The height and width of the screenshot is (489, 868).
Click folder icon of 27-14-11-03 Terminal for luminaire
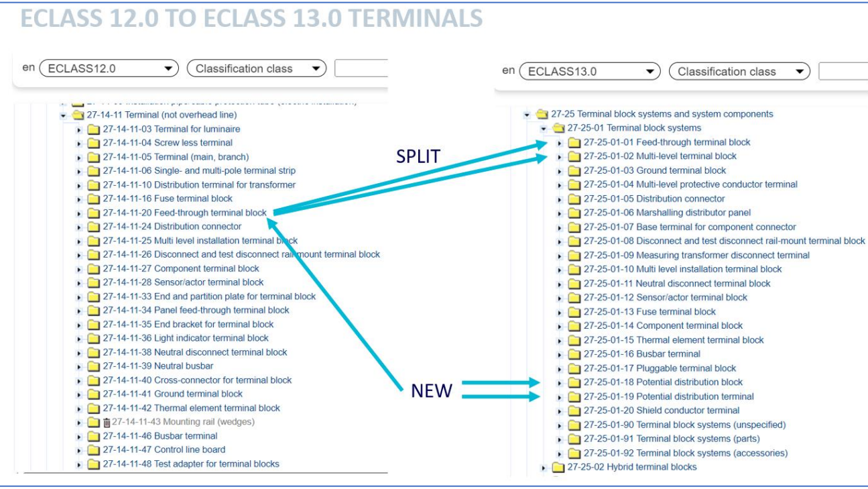click(94, 129)
